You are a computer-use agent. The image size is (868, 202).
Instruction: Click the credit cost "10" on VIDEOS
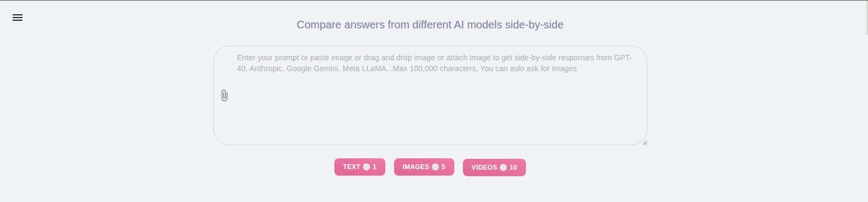(513, 167)
